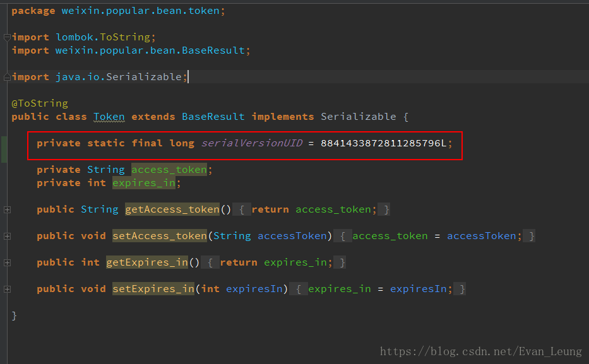The height and width of the screenshot is (364, 589).
Task: Click the class keyword in the declaration
Action: [x=71, y=117]
